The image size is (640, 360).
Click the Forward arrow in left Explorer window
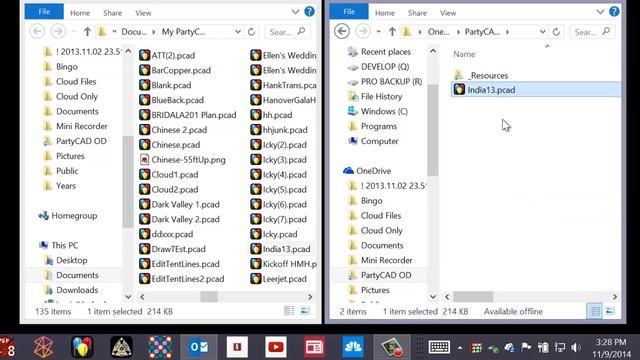58,31
